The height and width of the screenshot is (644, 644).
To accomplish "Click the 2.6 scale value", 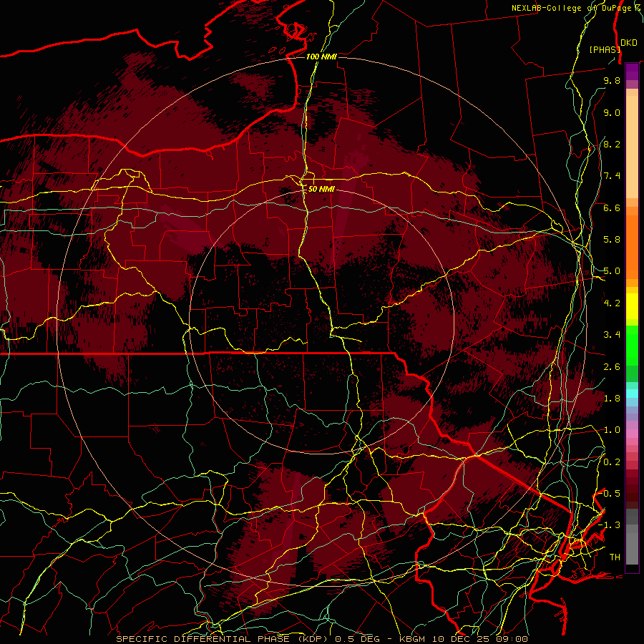I will click(x=612, y=367).
